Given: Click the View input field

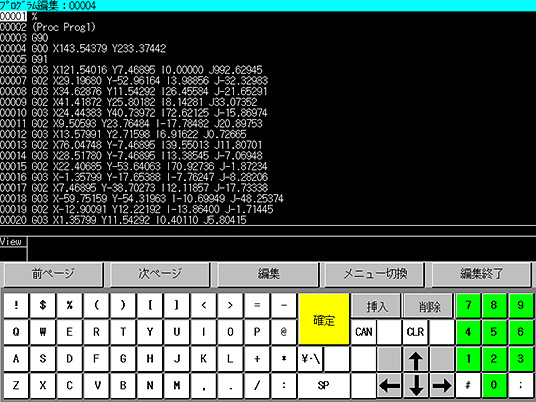Looking at the screenshot, I should click(x=281, y=249).
